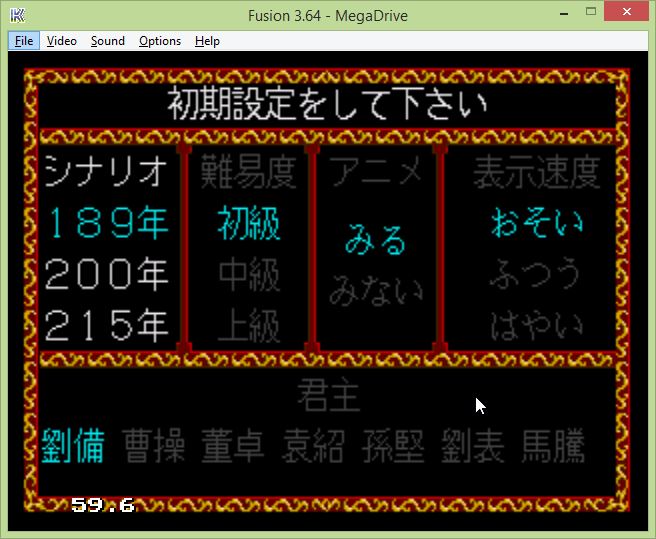Viewport: 656px width, 539px height.
Task: Maximize the Fusion window
Action: (591, 12)
